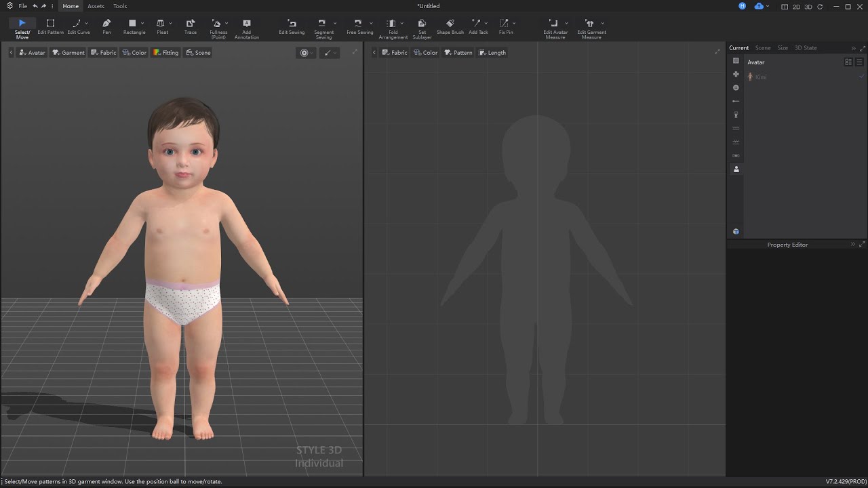Select the Fullness (Point) tool
Viewport: 868px width, 488px height.
click(218, 28)
